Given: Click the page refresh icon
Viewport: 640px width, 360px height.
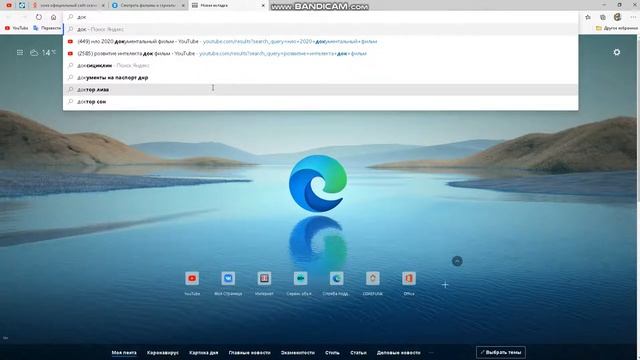Looking at the screenshot, I should pos(39,17).
